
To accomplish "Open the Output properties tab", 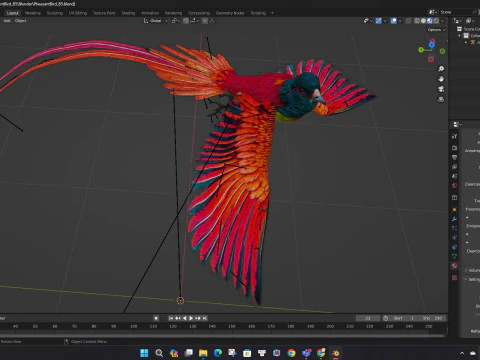I will [454, 157].
